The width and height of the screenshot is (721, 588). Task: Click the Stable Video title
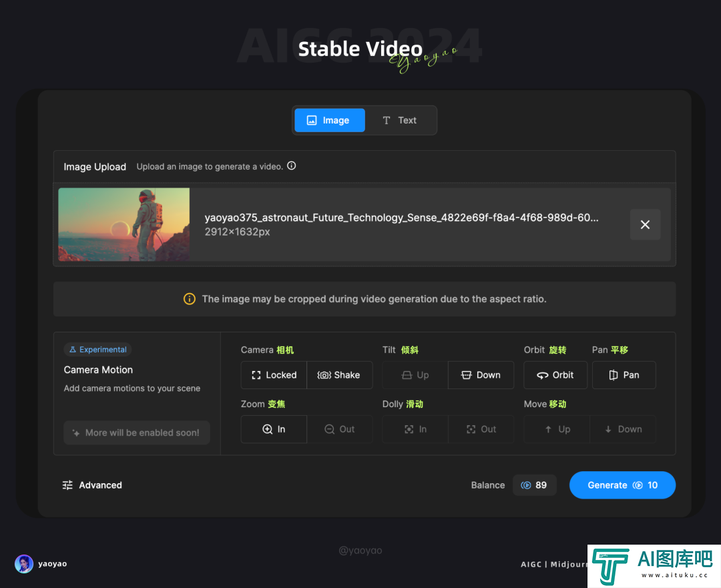click(360, 49)
